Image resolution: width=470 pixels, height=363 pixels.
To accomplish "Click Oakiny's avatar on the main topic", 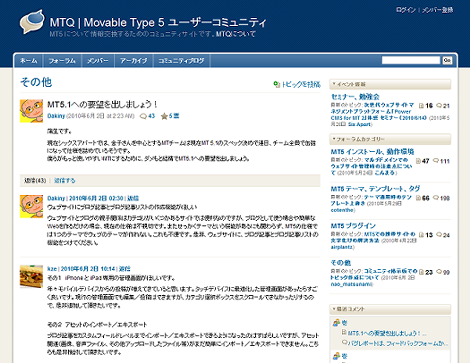I will (x=31, y=111).
